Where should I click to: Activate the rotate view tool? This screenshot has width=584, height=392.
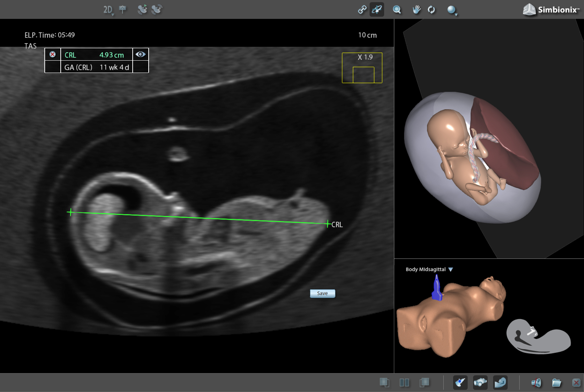click(432, 10)
